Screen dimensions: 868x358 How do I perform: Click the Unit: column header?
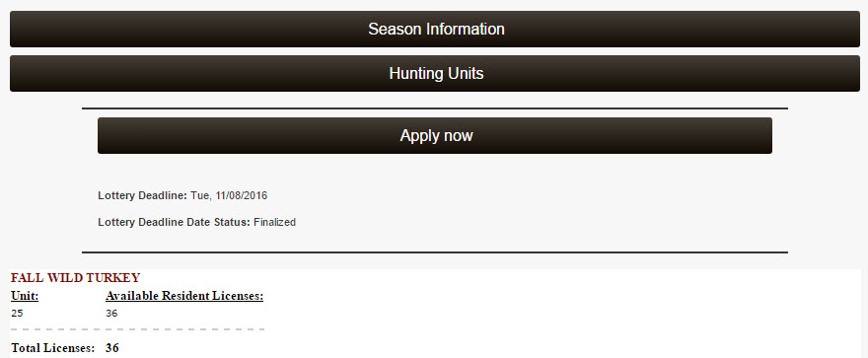(x=25, y=296)
